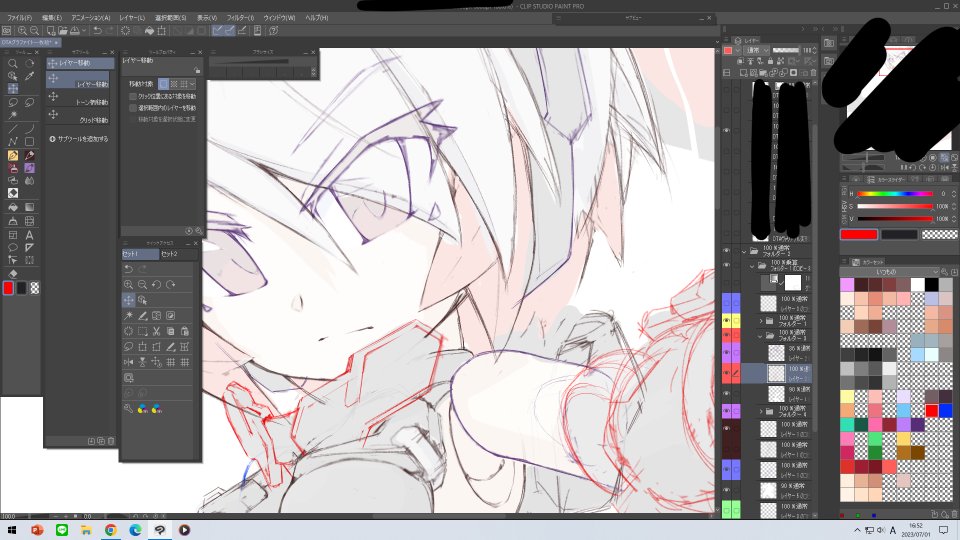
Task: Open the 編集(E) menu
Action: tap(52, 18)
